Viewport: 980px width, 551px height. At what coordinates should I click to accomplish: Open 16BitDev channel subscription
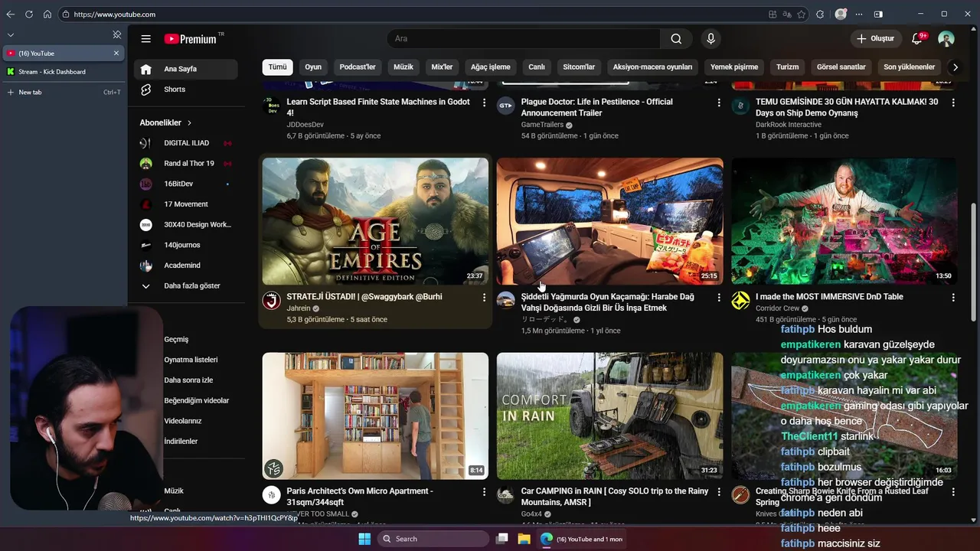(x=186, y=184)
